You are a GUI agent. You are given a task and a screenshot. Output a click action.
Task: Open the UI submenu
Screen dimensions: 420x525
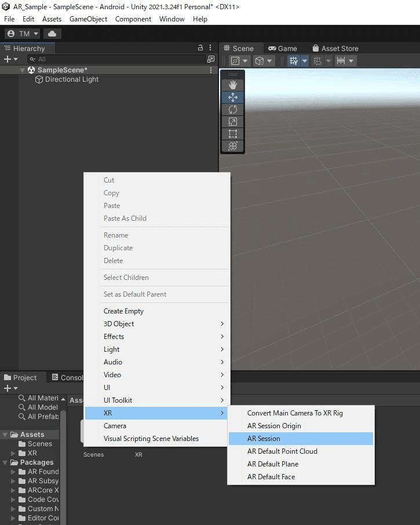tap(156, 388)
